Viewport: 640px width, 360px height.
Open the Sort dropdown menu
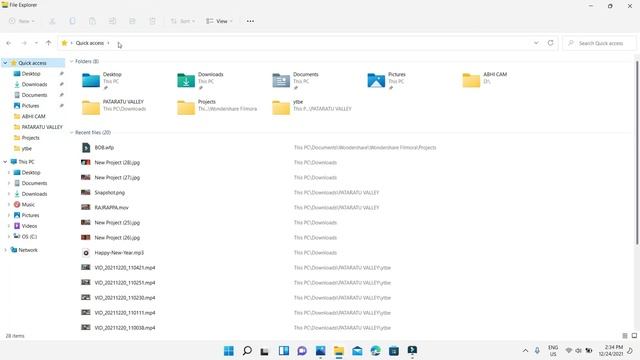coord(183,21)
